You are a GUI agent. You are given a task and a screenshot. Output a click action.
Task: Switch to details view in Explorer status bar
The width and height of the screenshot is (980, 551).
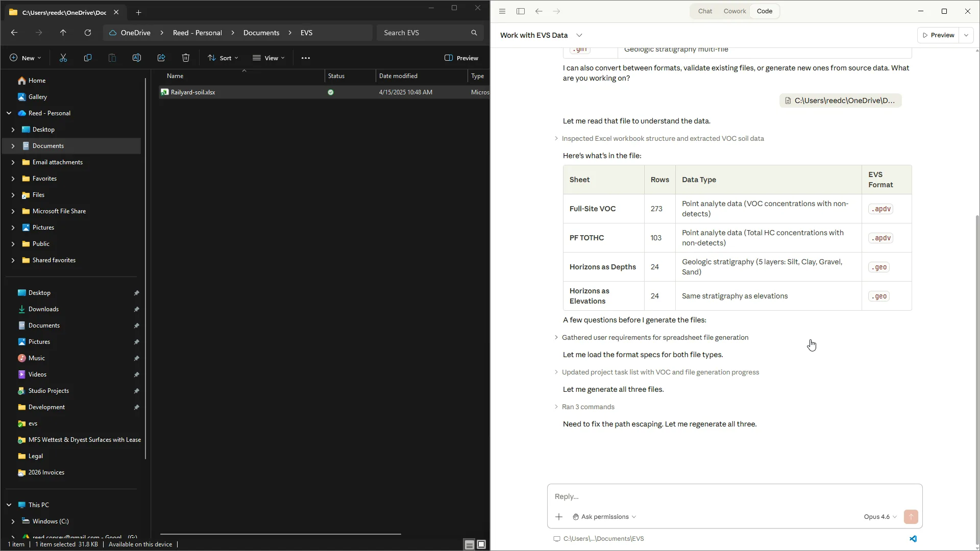[469, 545]
